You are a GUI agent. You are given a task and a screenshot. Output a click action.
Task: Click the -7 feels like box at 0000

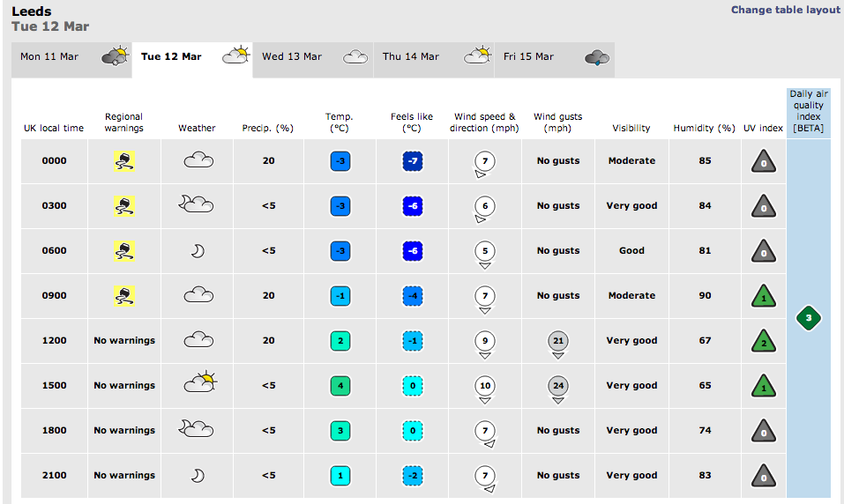[x=413, y=161]
